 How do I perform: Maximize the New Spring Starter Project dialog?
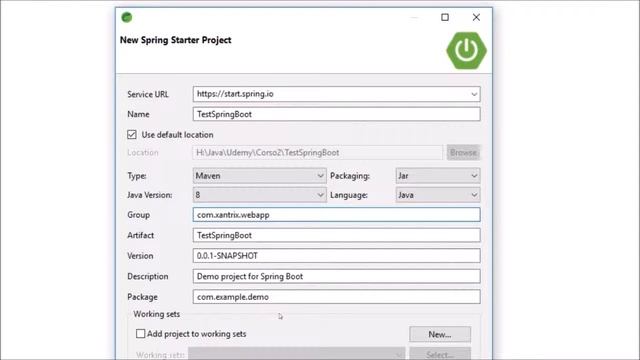click(x=445, y=17)
